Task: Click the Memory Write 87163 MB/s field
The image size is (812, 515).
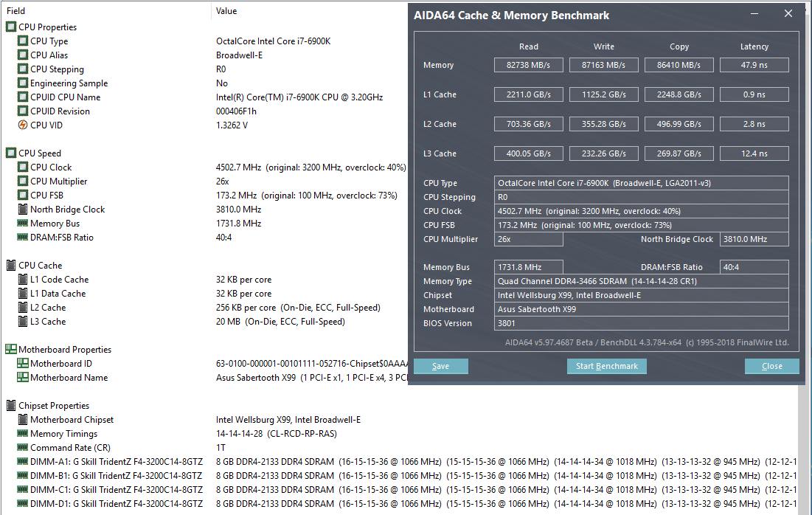Action: coord(604,65)
